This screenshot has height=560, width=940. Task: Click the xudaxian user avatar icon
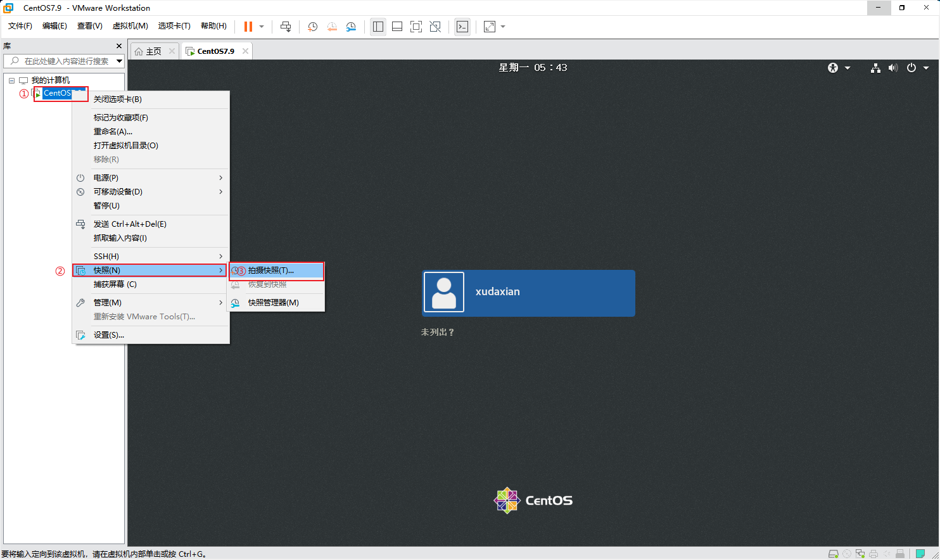point(444,292)
